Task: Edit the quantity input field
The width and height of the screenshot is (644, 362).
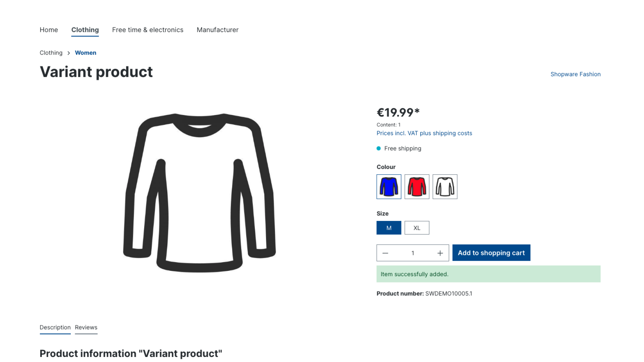Action: point(413,253)
